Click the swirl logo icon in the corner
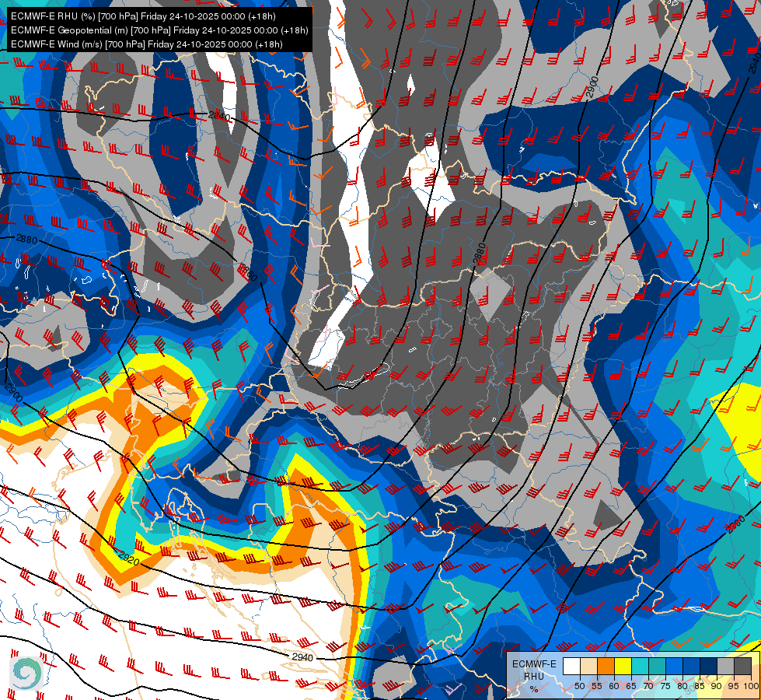Screen dimensions: 761x700 (x=28, y=672)
